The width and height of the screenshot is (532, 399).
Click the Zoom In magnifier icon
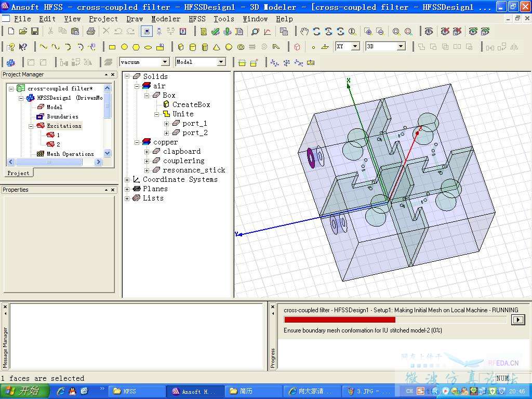(368, 32)
